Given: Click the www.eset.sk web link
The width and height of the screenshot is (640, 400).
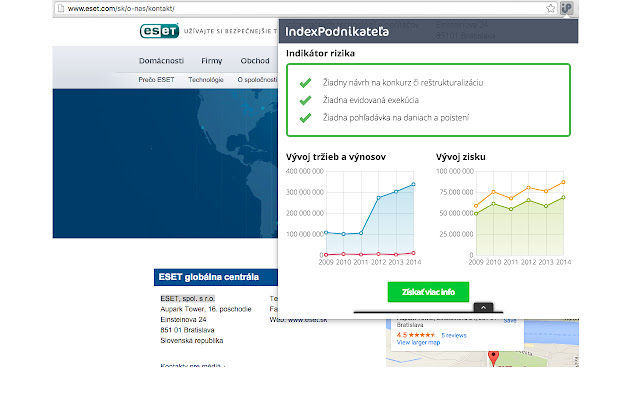Looking at the screenshot, I should (307, 320).
